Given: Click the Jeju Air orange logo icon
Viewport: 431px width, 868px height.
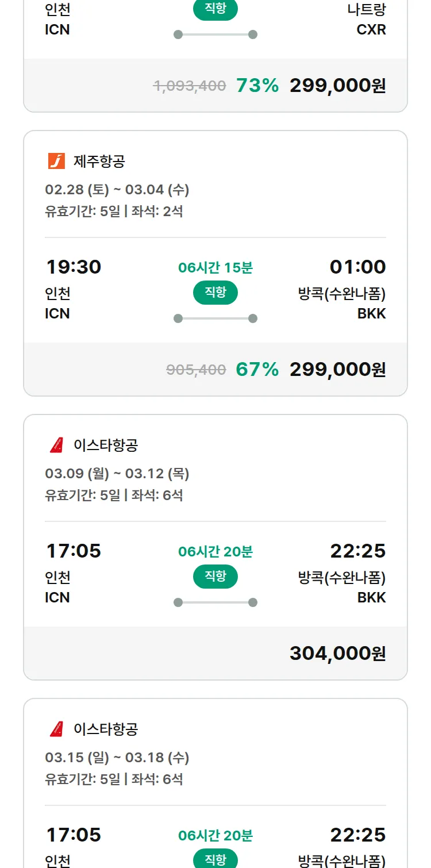Looking at the screenshot, I should click(56, 161).
